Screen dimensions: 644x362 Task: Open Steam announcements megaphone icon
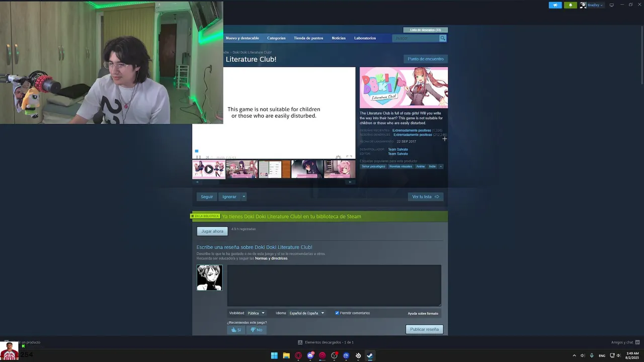click(x=555, y=5)
